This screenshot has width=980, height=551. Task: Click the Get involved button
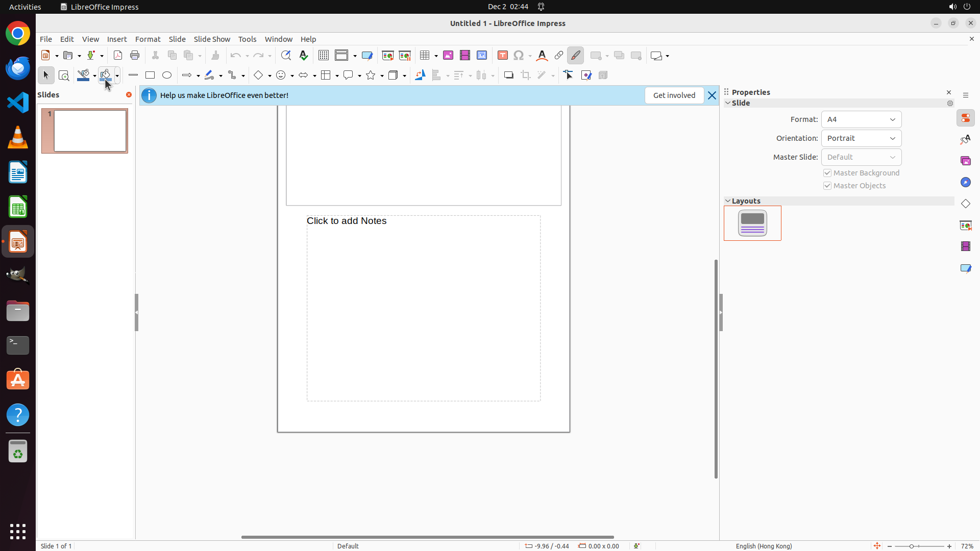[674, 95]
